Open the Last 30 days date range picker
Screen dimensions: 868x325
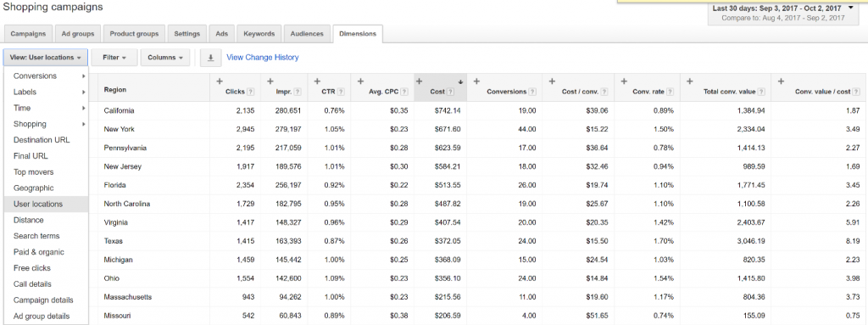point(782,13)
